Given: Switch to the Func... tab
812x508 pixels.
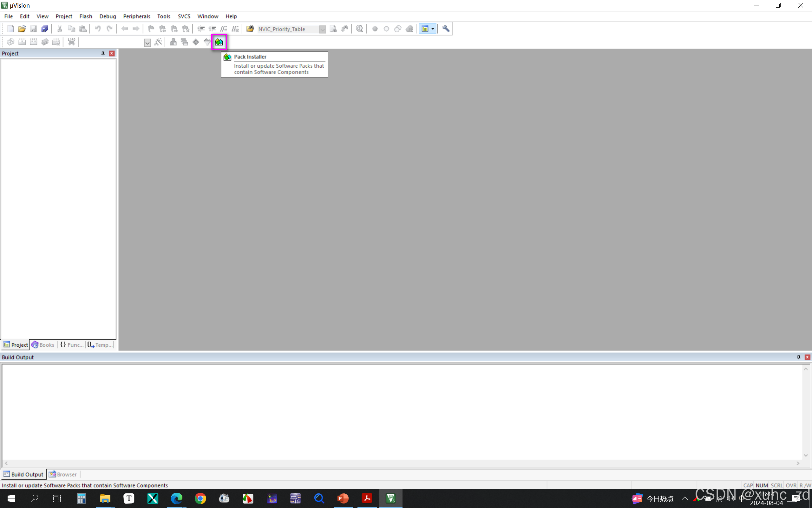Looking at the screenshot, I should (72, 345).
